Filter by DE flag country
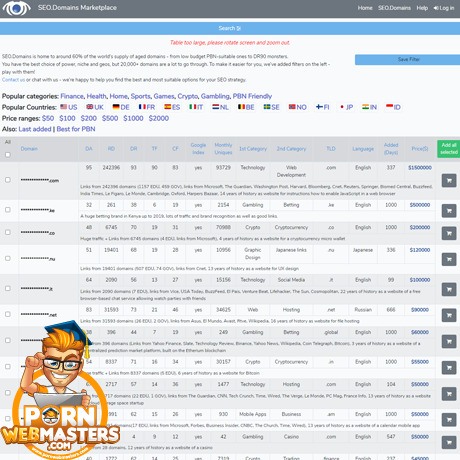Image resolution: width=460 pixels, height=460 pixels. [121, 107]
